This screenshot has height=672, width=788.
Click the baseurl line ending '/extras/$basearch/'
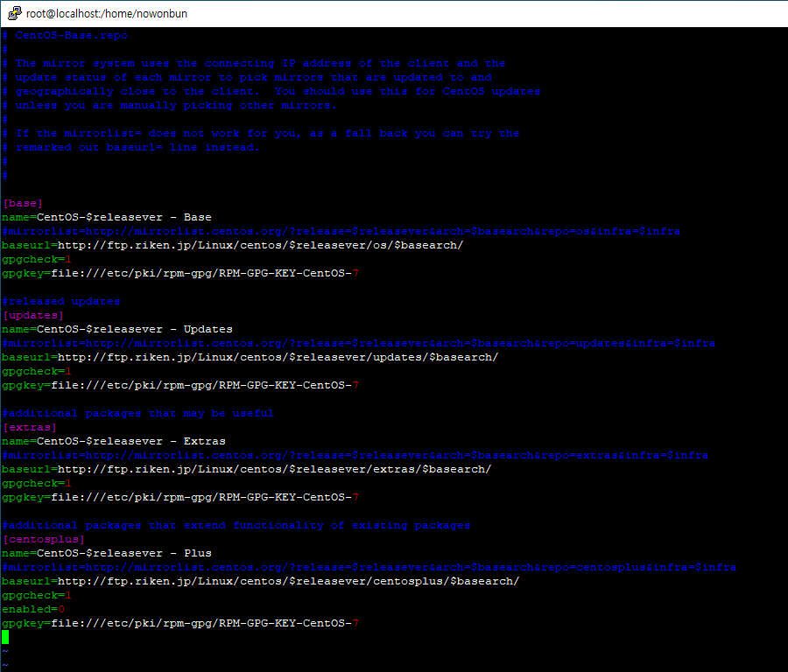(x=247, y=470)
